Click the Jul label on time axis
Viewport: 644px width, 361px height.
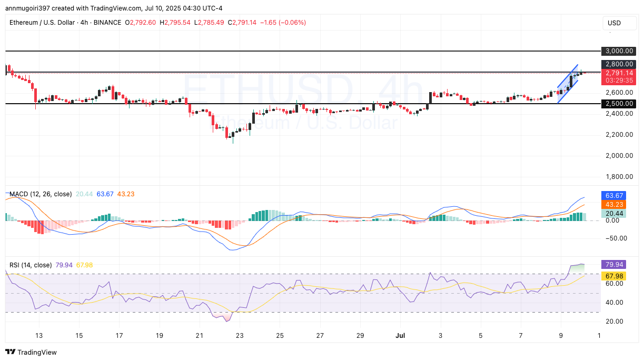[x=400, y=336]
